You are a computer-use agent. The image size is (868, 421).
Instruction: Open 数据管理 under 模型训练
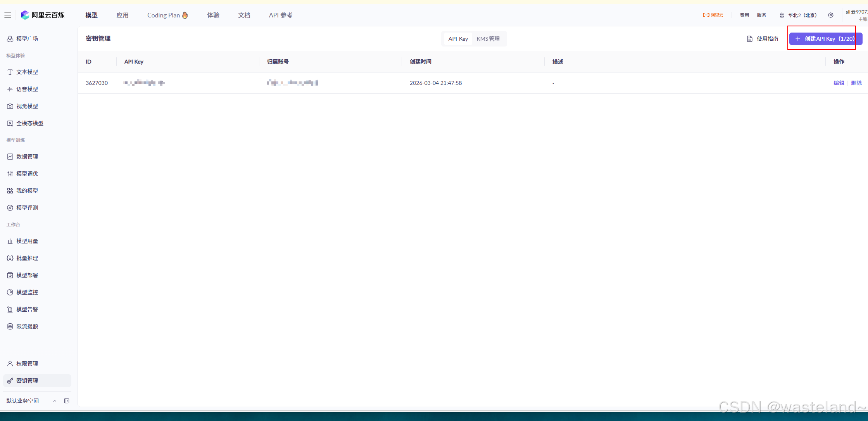27,156
